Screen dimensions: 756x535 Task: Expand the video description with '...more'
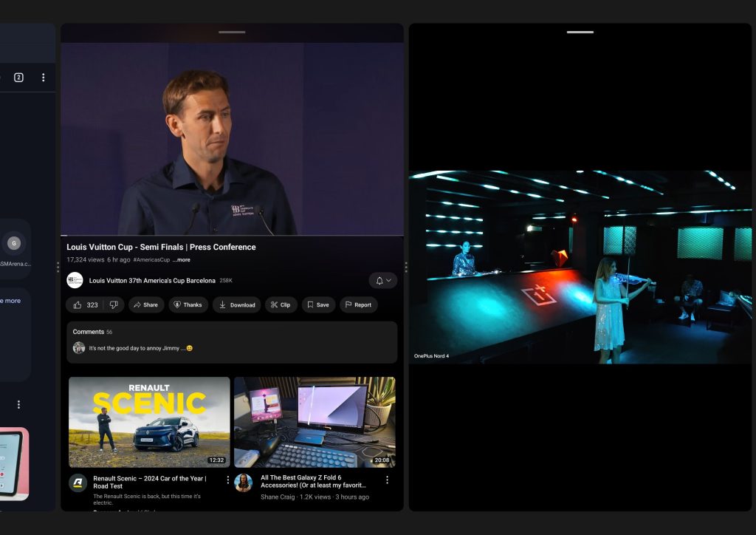pos(181,260)
